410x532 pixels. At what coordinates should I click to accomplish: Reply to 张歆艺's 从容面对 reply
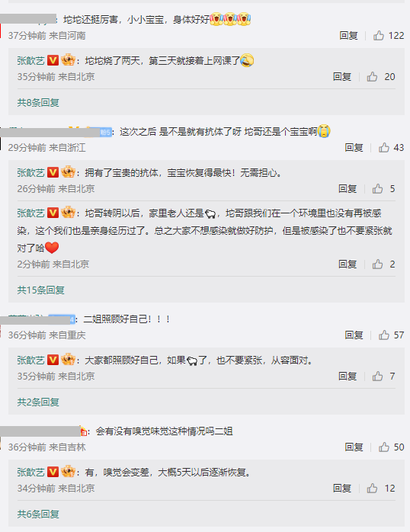(x=348, y=377)
